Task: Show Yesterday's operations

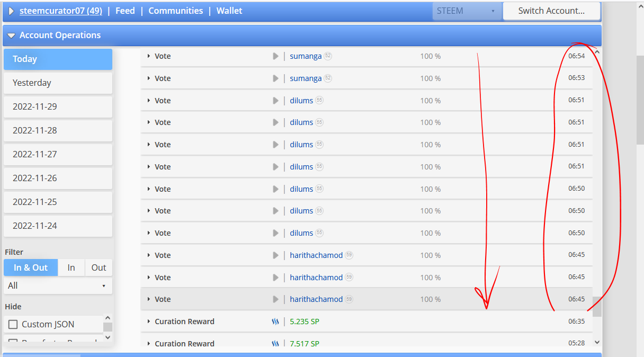Action: click(58, 83)
